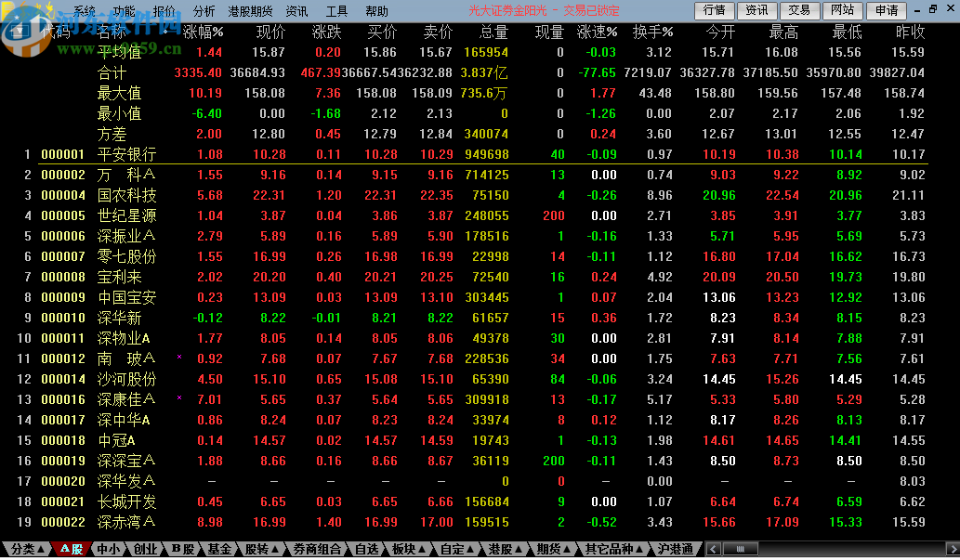Open the 沪港通 tab
The height and width of the screenshot is (560, 960).
[675, 549]
